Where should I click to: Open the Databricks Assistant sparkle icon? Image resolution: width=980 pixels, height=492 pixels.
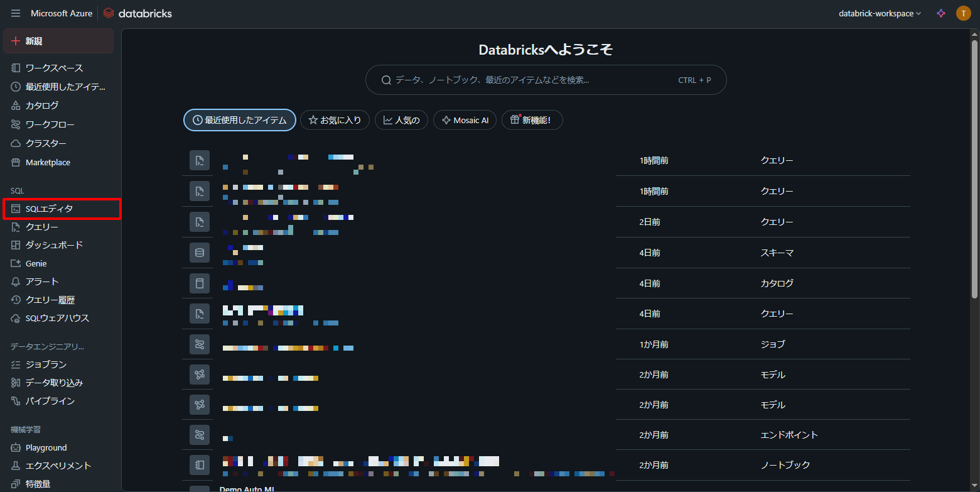click(940, 13)
